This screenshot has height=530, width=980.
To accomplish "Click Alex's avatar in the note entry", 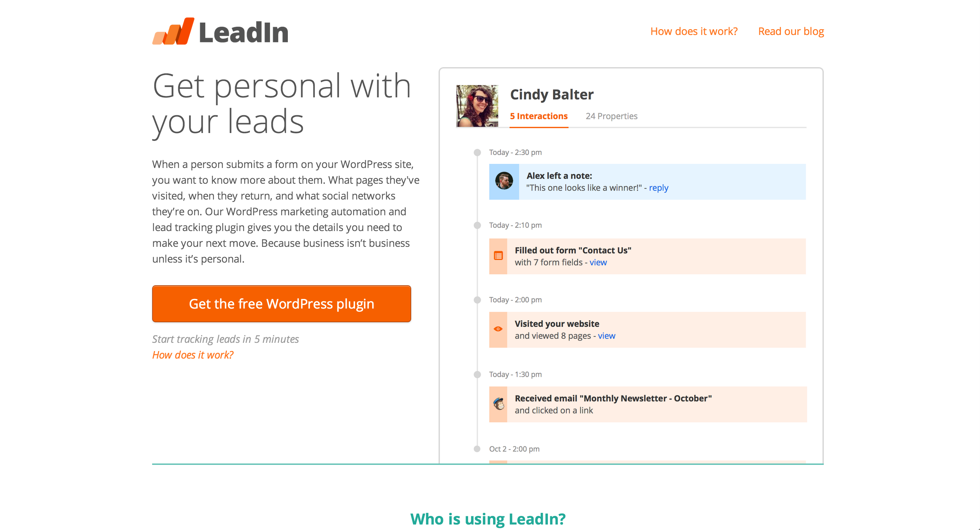I will point(504,181).
